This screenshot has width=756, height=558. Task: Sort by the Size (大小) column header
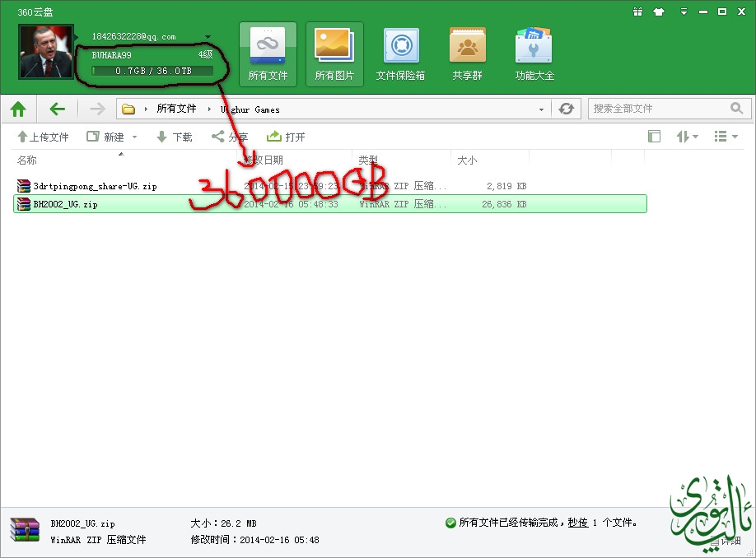[x=467, y=160]
